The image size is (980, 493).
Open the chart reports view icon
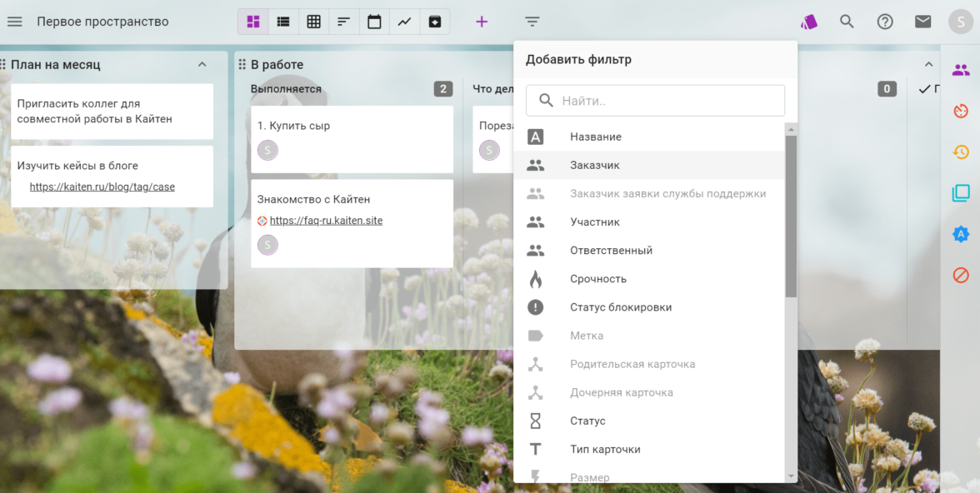pyautogui.click(x=404, y=22)
